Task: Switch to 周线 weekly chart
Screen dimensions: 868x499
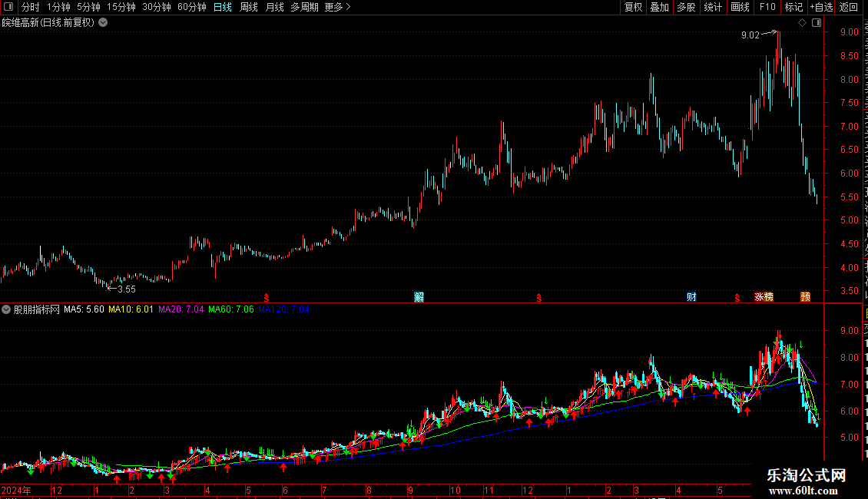Action: (249, 7)
